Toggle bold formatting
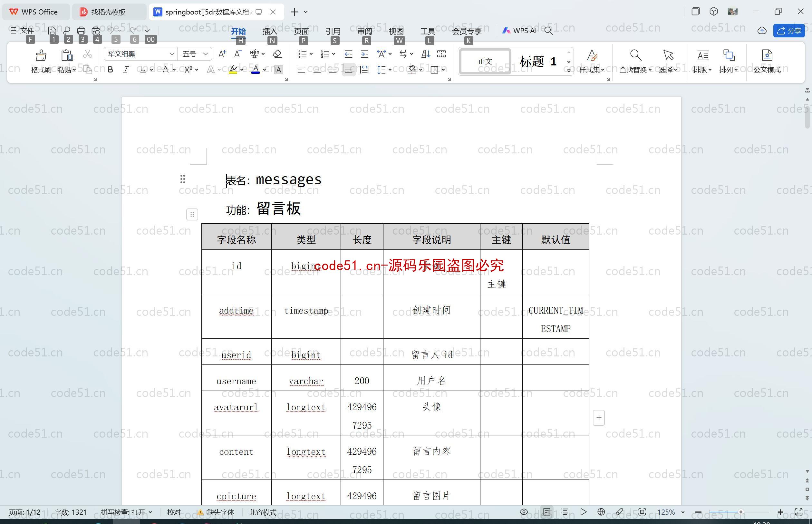This screenshot has width=812, height=524. click(110, 70)
